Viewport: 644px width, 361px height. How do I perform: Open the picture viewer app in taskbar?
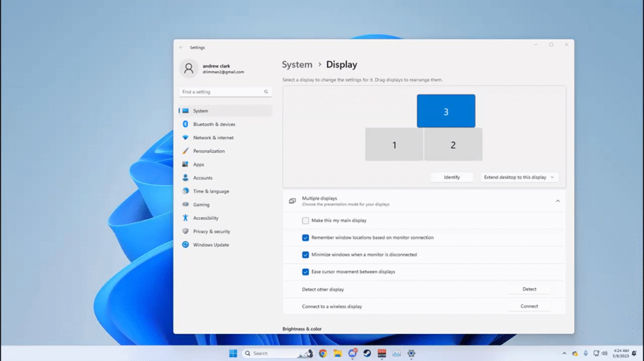point(396,353)
